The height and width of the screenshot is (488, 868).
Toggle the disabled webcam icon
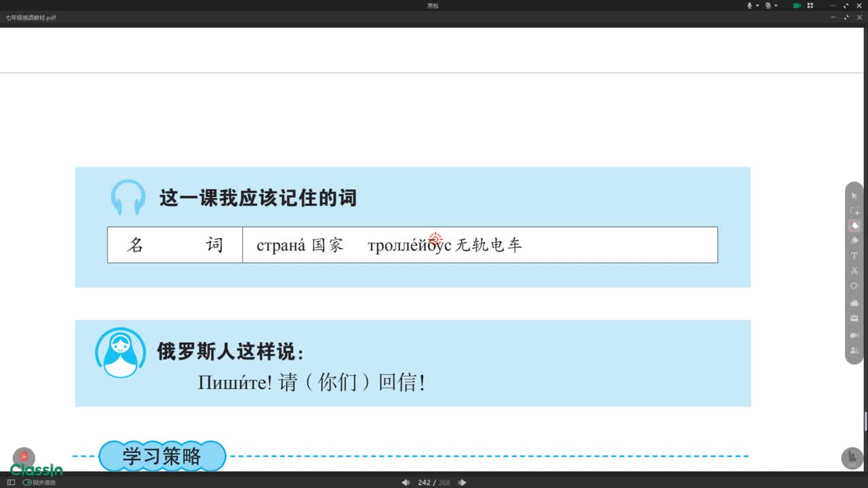click(x=769, y=5)
